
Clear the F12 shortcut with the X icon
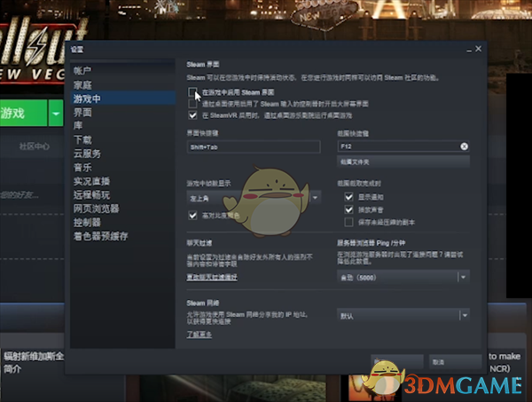pyautogui.click(x=464, y=146)
